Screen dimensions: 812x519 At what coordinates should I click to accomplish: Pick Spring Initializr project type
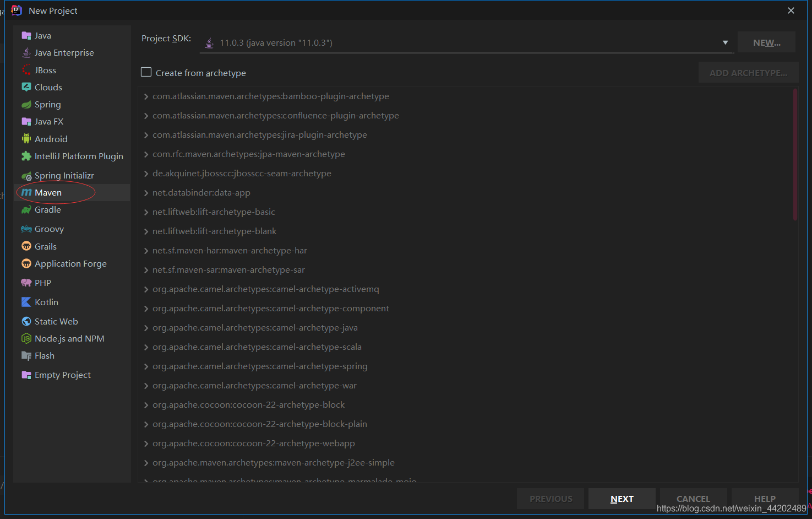point(64,176)
